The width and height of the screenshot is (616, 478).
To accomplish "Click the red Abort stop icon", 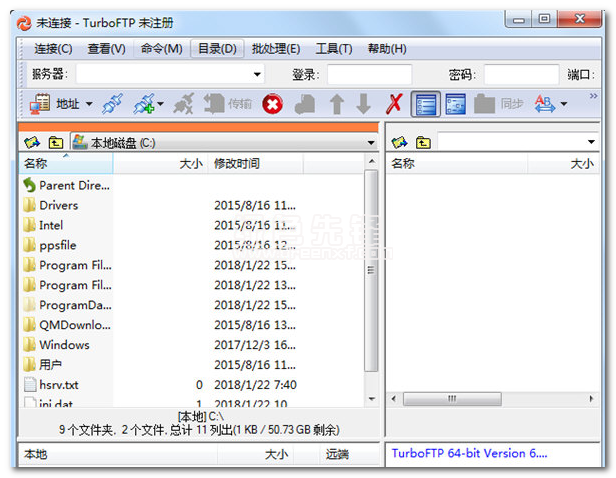I will pyautogui.click(x=273, y=104).
